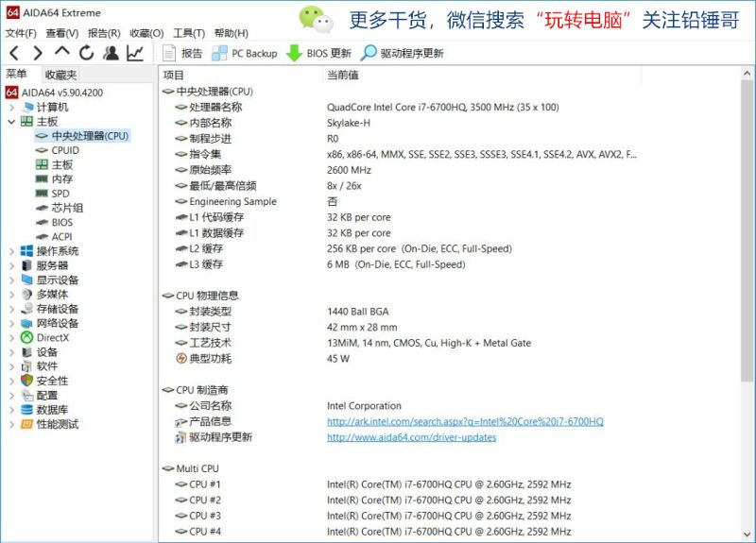Click the vertical scrollbar thumb
This screenshot has height=543, width=756.
[x=747, y=231]
